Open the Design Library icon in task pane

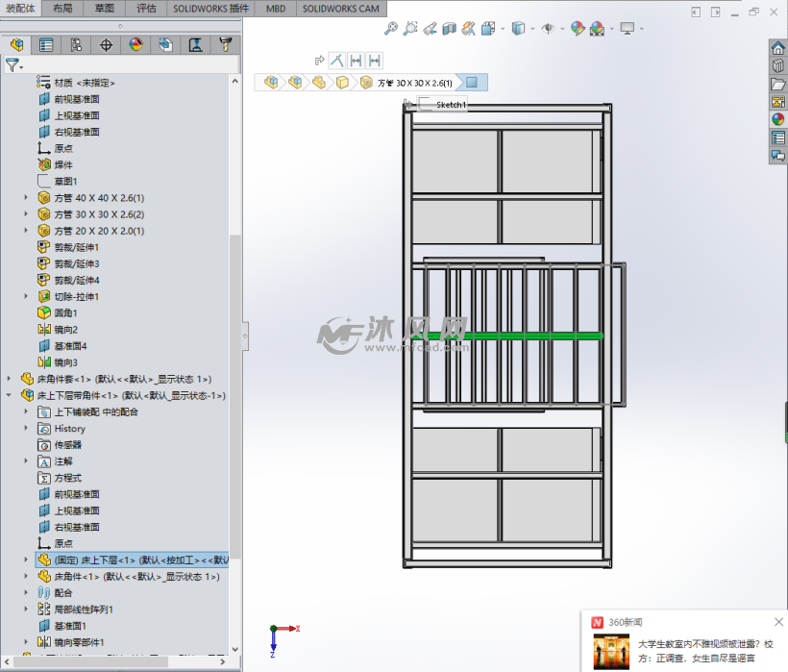pyautogui.click(x=778, y=65)
